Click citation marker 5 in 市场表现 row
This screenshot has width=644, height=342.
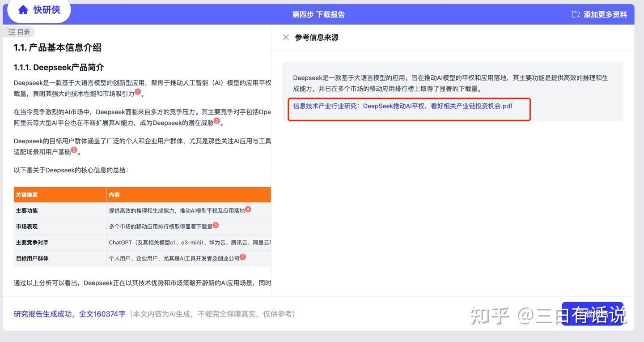pos(216,225)
